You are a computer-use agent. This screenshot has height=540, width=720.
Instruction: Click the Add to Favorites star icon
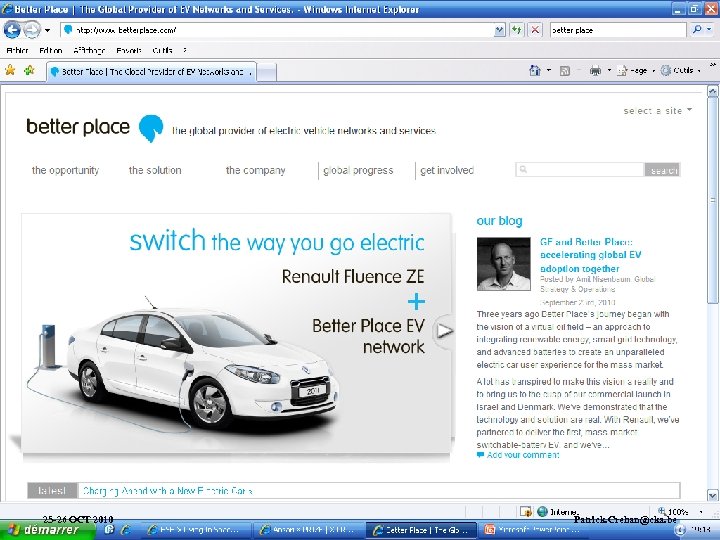point(29,70)
